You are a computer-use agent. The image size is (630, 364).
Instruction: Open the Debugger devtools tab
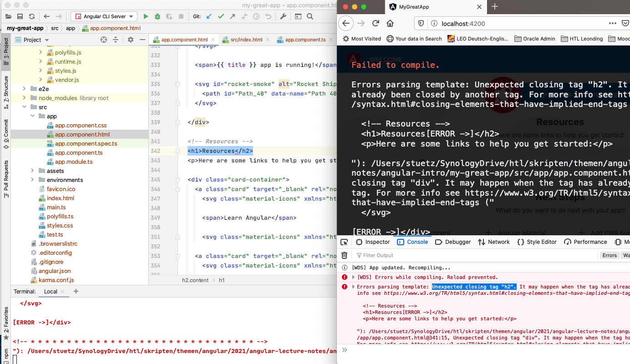(x=453, y=242)
